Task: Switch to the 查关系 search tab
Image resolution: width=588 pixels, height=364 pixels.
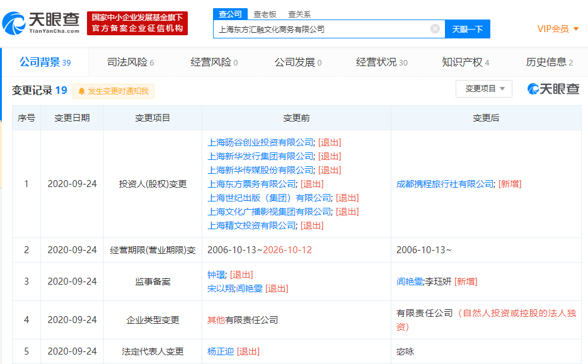Action: (299, 14)
